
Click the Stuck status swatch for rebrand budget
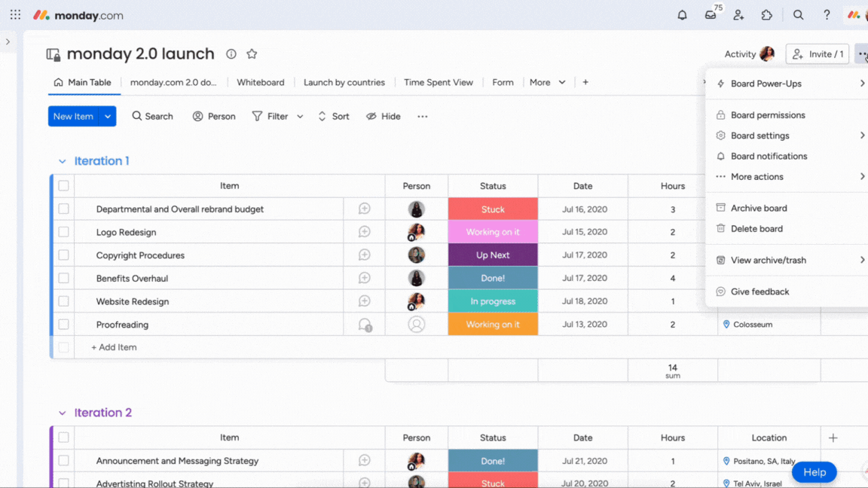493,209
